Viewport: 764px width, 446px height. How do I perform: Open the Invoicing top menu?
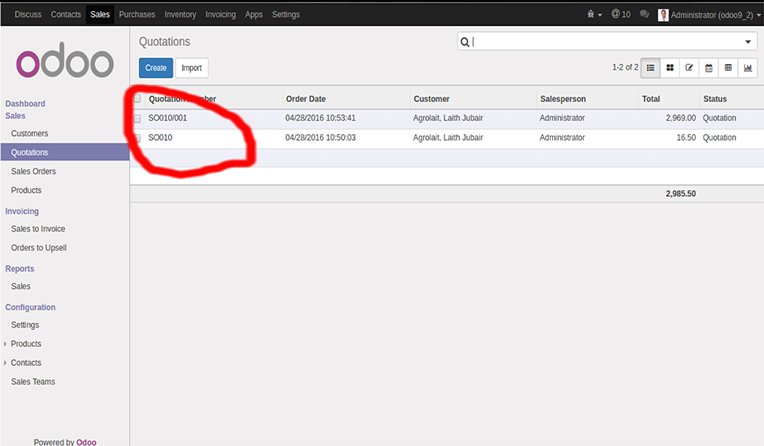pos(220,15)
